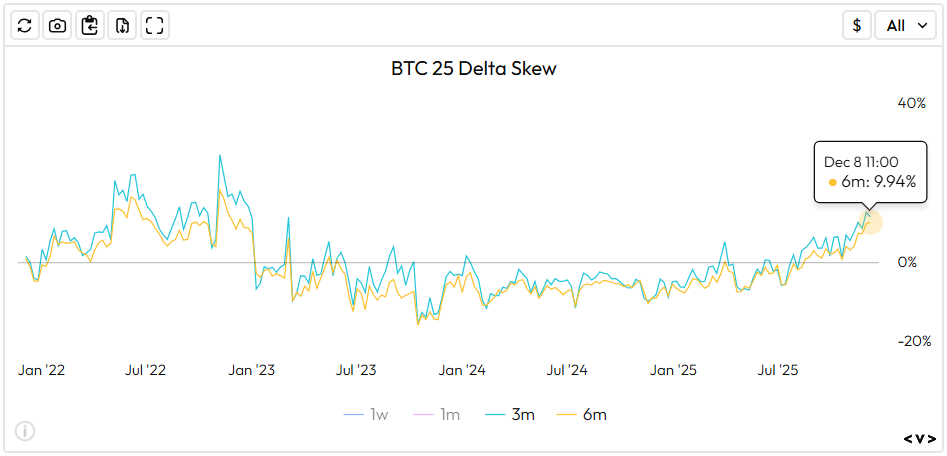Click the 3m teal line legend swatch
This screenshot has width=947, height=456.
coord(497,414)
